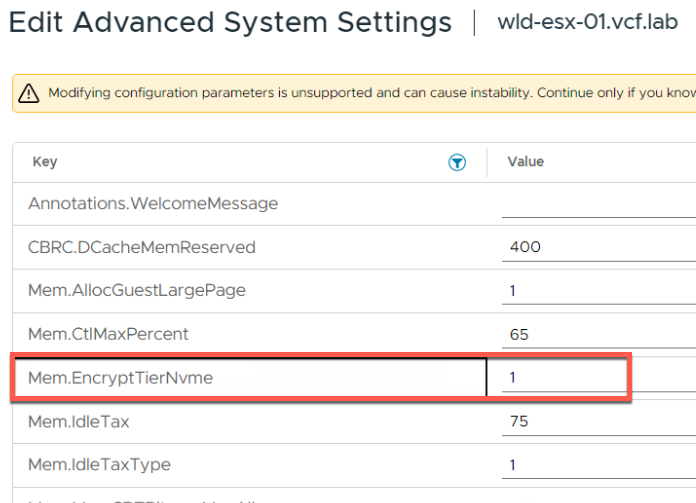Screen dimensions: 696x503
Task: Click the Mem.AllocGuestLargePage key cell
Action: (x=137, y=291)
